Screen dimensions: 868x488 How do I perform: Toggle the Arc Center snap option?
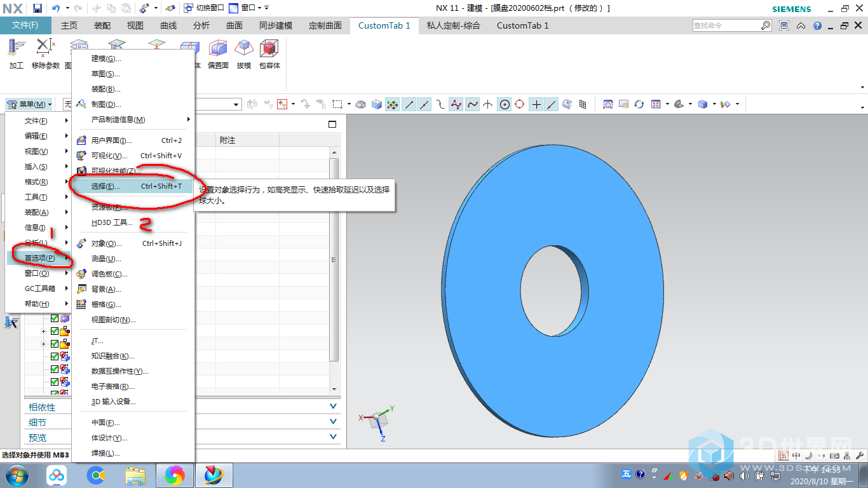point(505,104)
